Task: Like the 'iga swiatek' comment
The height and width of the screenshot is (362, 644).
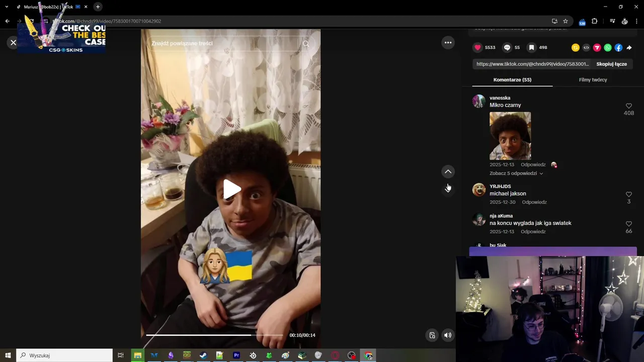Action: pyautogui.click(x=628, y=224)
